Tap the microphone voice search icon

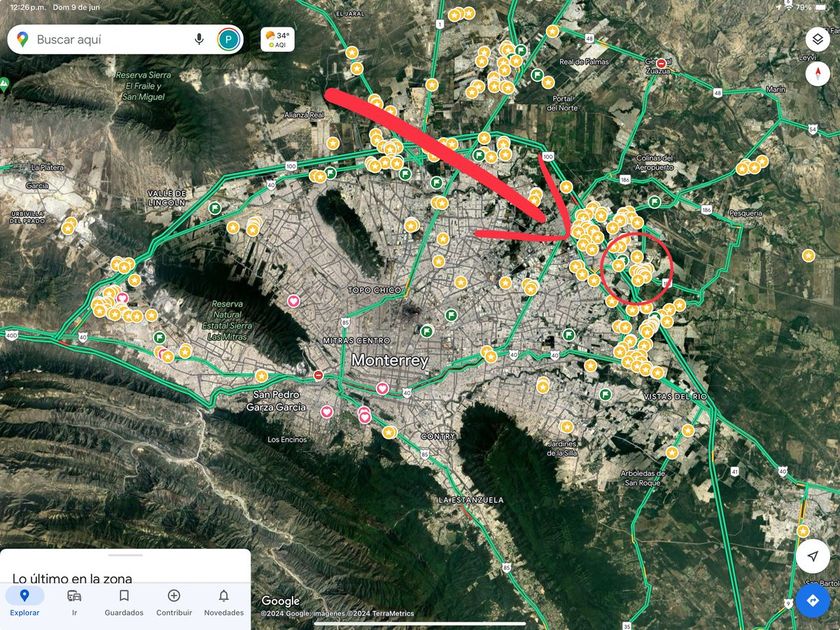[199, 39]
